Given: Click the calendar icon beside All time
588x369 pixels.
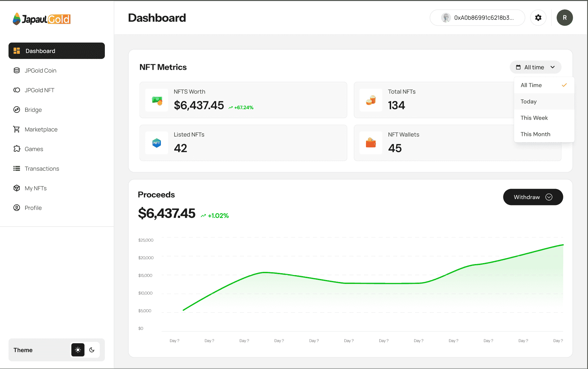Looking at the screenshot, I should coord(518,67).
